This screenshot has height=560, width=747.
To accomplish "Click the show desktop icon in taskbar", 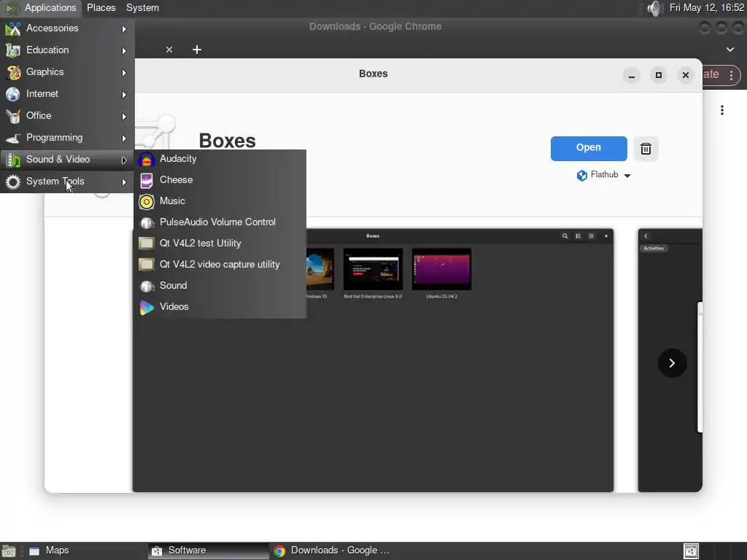I will (x=9, y=551).
